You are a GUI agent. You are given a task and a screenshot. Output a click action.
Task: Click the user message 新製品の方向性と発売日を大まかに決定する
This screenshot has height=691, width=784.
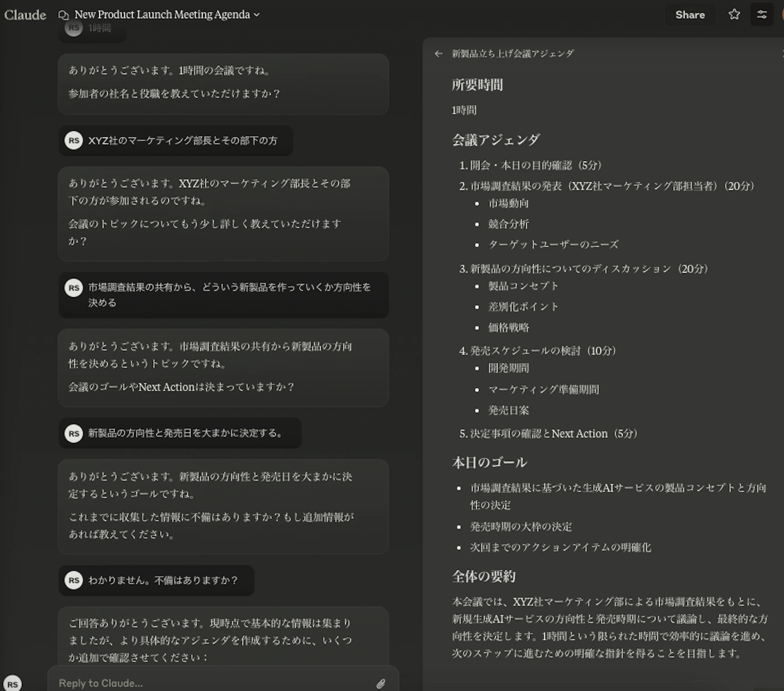coord(180,433)
